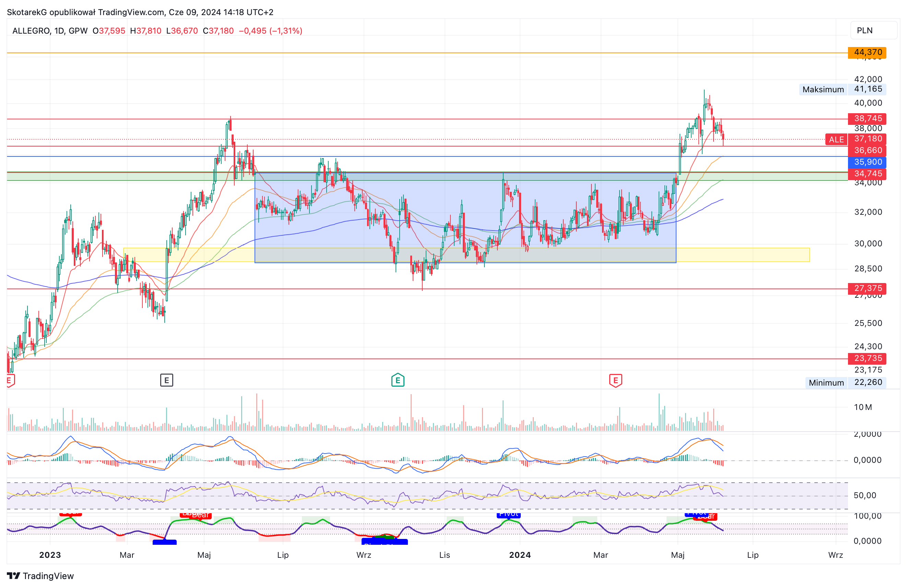Click the 2024 label on the time axis

point(520,555)
